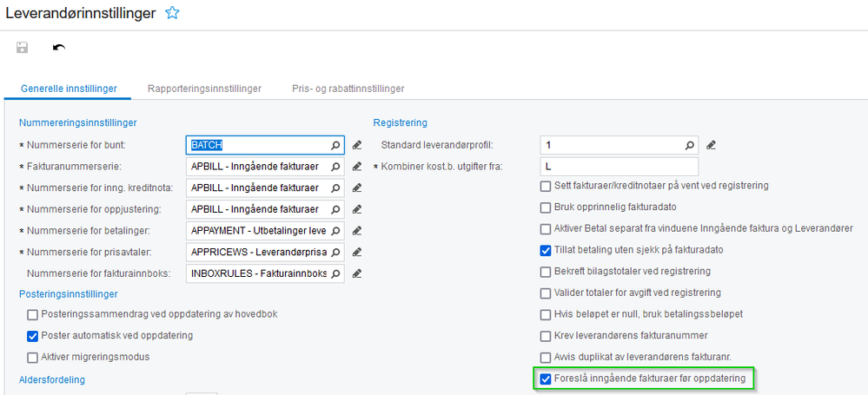This screenshot has width=868, height=395.
Task: Edit Nummerserie for bunt pencil icon
Action: tap(357, 145)
